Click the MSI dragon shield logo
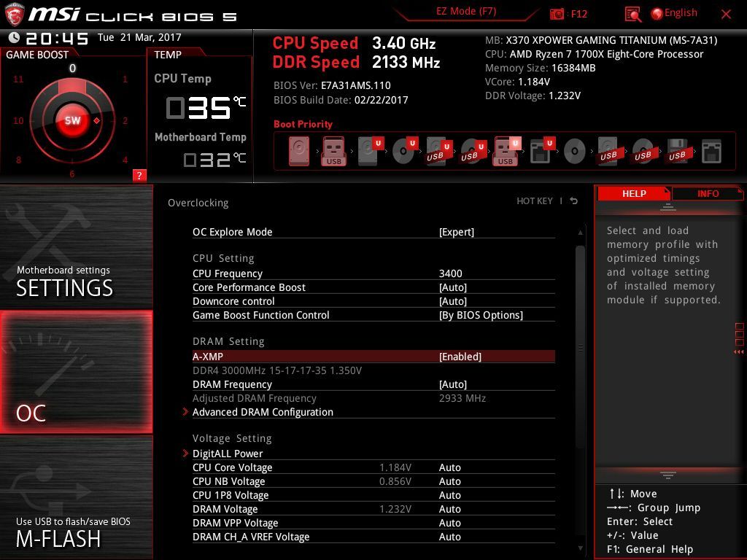The image size is (747, 560). point(15,15)
